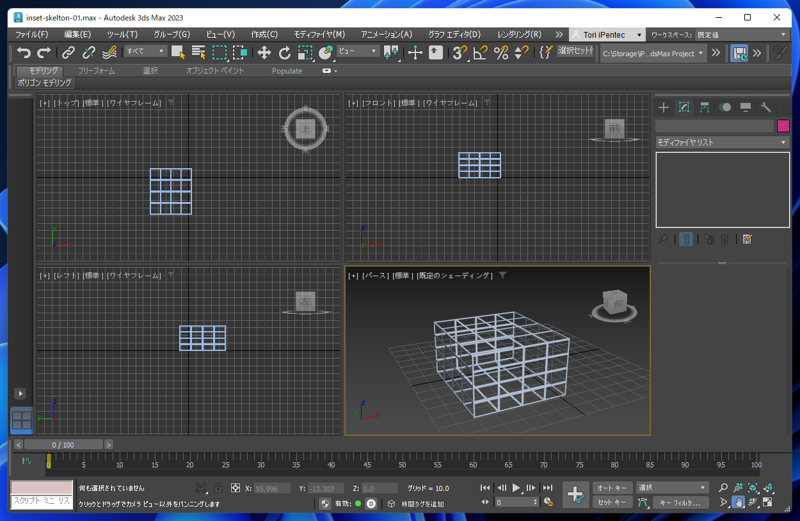Toggle the Selection Lock padlock icon
This screenshot has height=521, width=800.
(218, 488)
